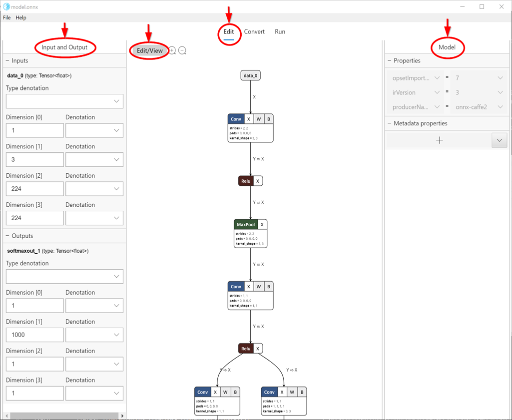
Task: Click the horizontal scrollbar under the Outputs panel
Action: (x=64, y=415)
